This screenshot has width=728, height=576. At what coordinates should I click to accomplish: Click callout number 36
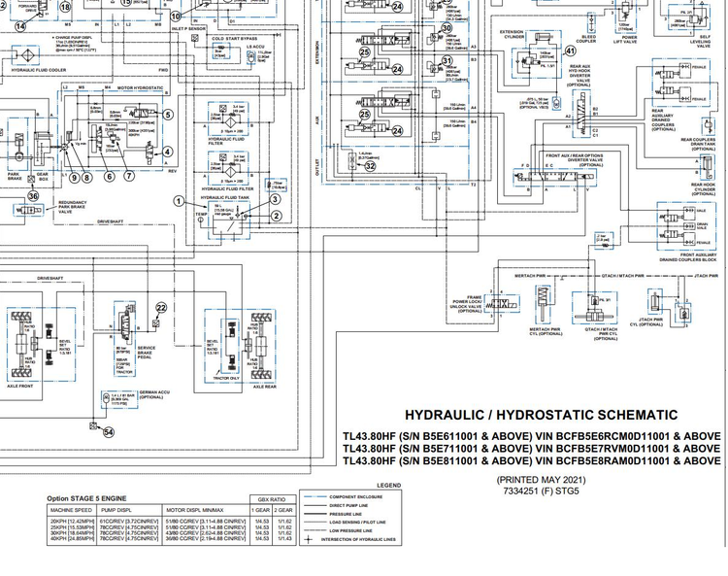pos(33,196)
